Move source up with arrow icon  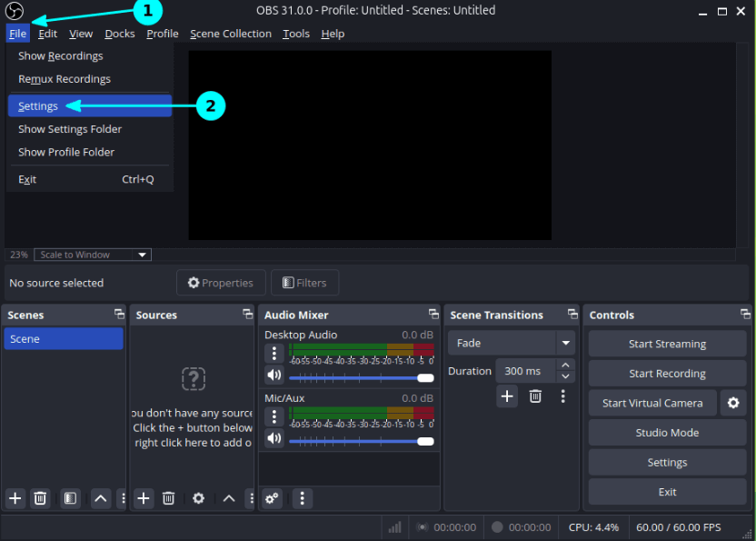(x=229, y=498)
